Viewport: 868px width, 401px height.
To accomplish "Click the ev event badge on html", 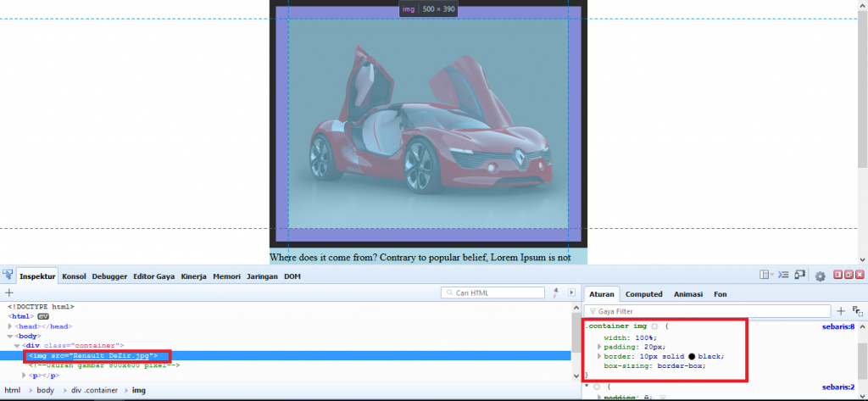I will (x=43, y=316).
